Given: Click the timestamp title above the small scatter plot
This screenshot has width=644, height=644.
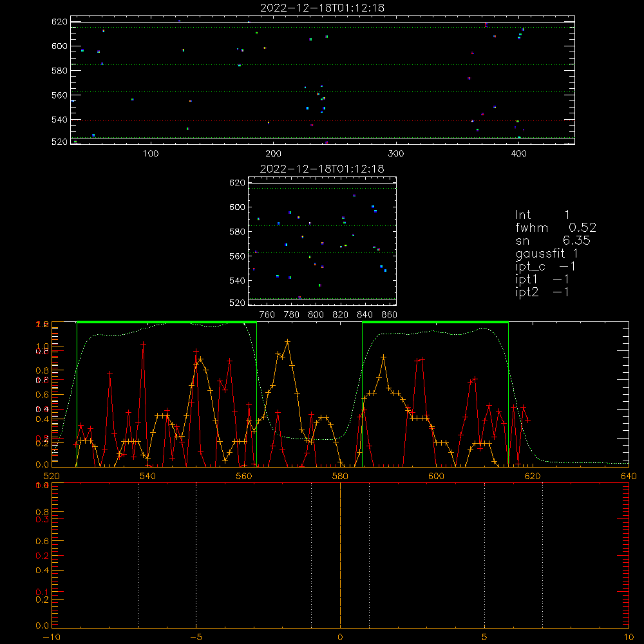Looking at the screenshot, I should click(x=322, y=169).
